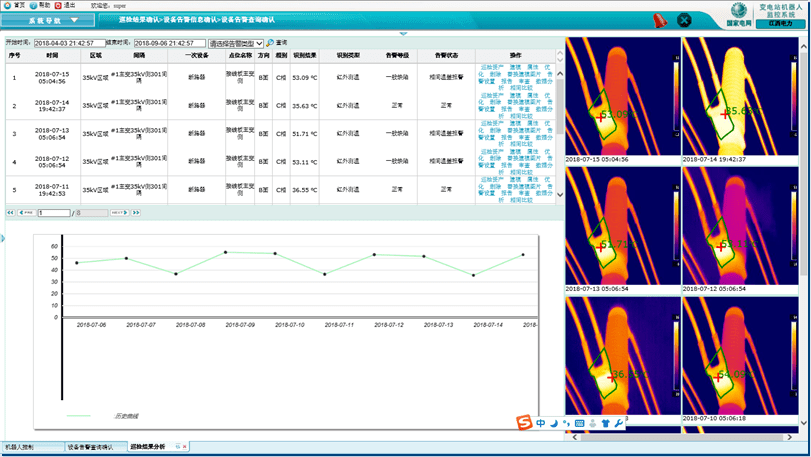Click the round black X icon
811x457 pixels.
point(685,20)
